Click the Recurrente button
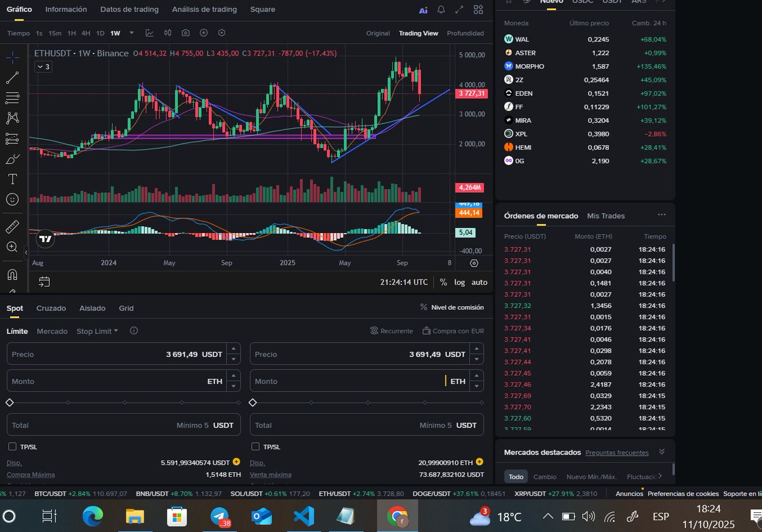This screenshot has height=532, width=762. pyautogui.click(x=392, y=331)
